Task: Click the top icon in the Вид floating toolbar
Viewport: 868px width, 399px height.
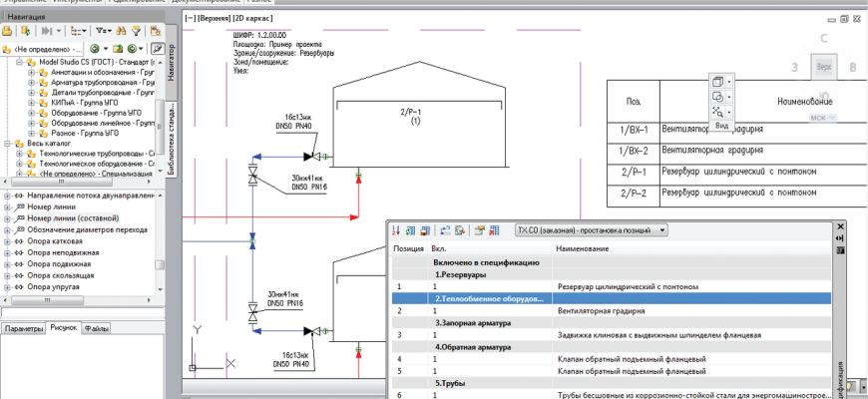Action: (x=718, y=81)
